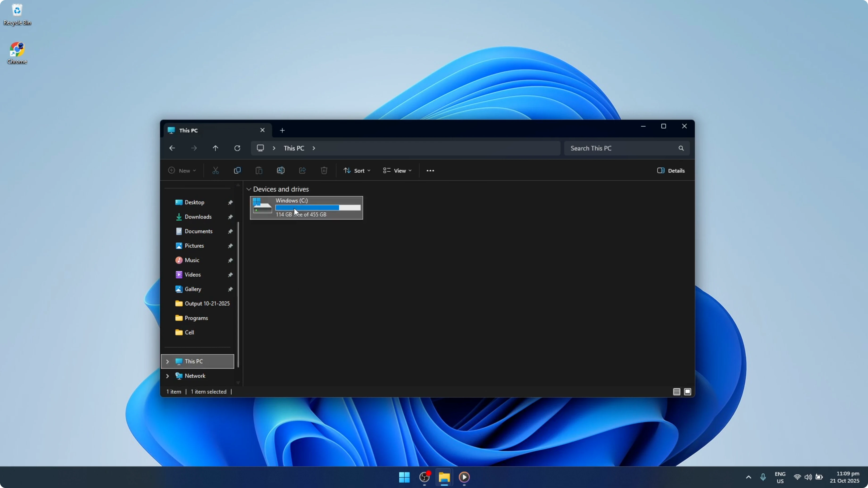Go up one folder level
The image size is (868, 488).
coord(215,148)
